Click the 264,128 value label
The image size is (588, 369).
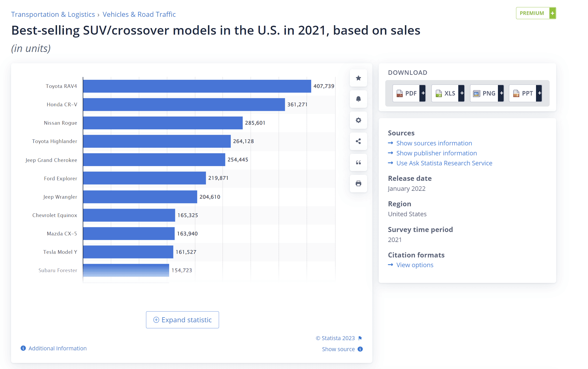[x=243, y=141]
